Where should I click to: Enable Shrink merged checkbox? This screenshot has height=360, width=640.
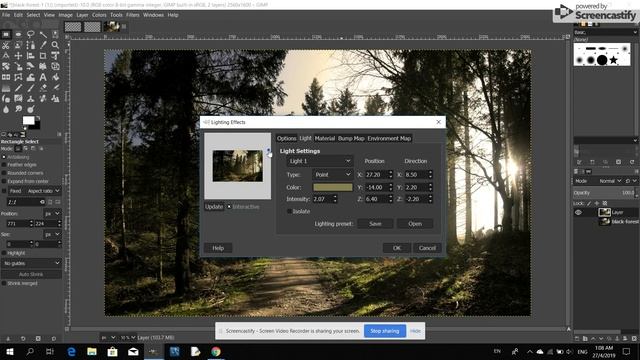[x=4, y=283]
